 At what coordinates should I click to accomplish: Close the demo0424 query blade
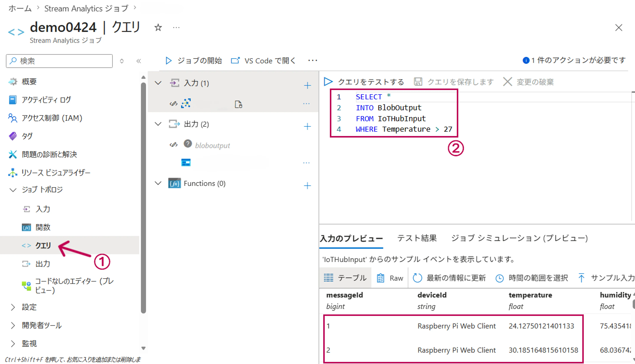point(619,28)
